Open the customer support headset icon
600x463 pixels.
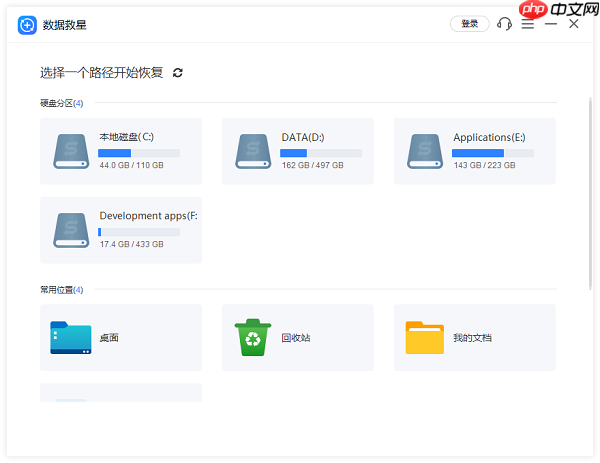point(504,24)
